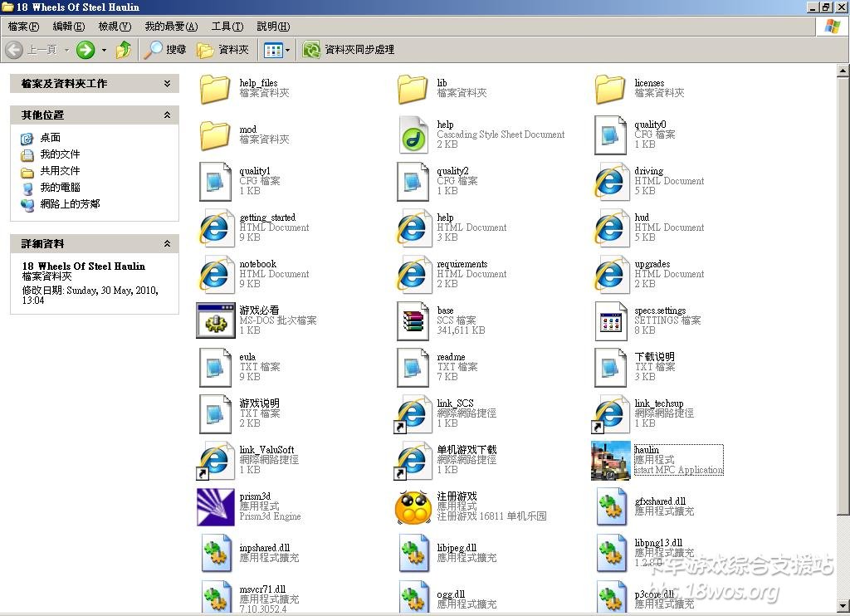The height and width of the screenshot is (616, 850).
Task: Open the 檢視(V) menu
Action: point(115,27)
